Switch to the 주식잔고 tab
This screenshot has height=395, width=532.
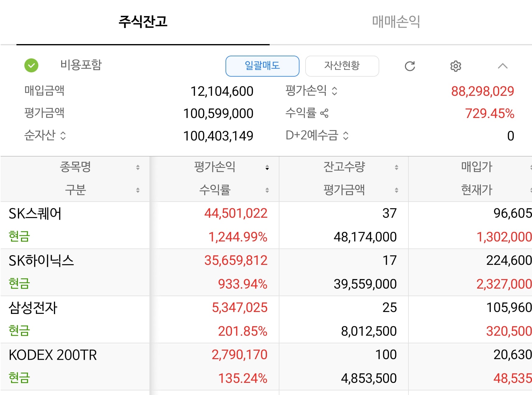click(143, 22)
